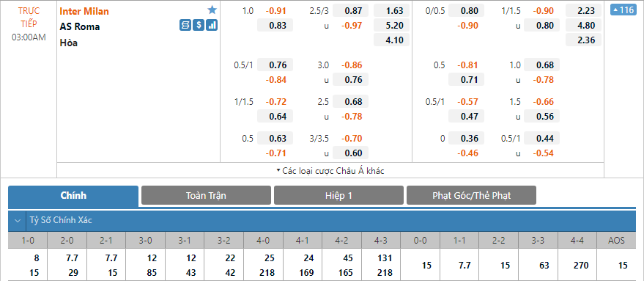Expand Các loại cược Châu Á khác

(330, 171)
